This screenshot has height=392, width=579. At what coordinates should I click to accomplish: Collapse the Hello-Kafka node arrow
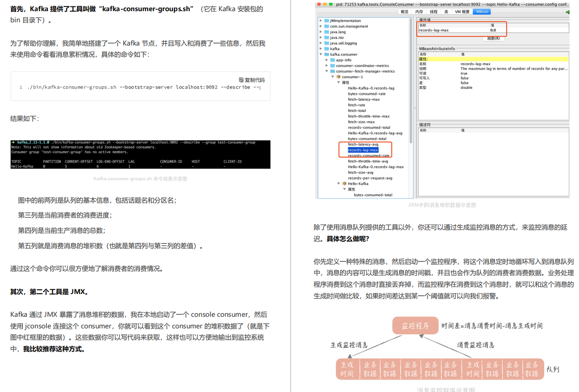point(339,183)
